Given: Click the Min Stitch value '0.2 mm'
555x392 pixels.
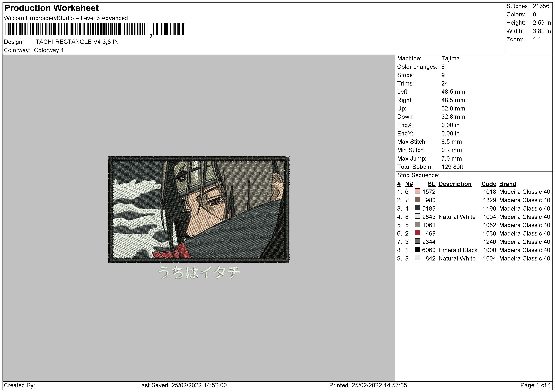Looking at the screenshot, I should coord(452,150).
